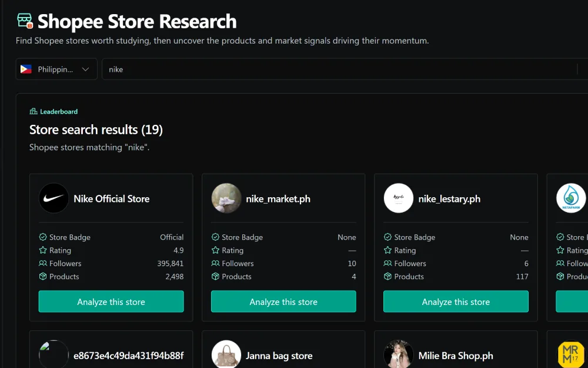Viewport: 588px width, 368px height.
Task: Click Products box icon on nike_lestary.ph card
Action: (387, 276)
